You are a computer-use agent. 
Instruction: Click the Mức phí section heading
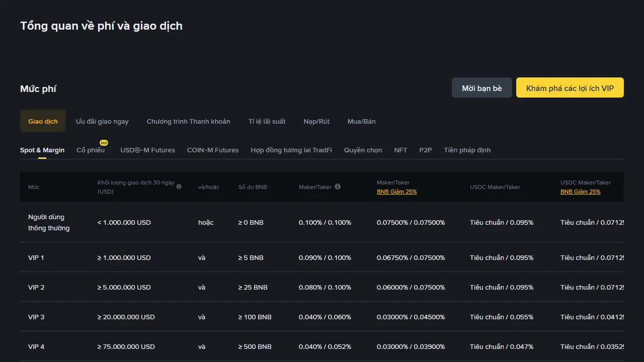(x=38, y=88)
